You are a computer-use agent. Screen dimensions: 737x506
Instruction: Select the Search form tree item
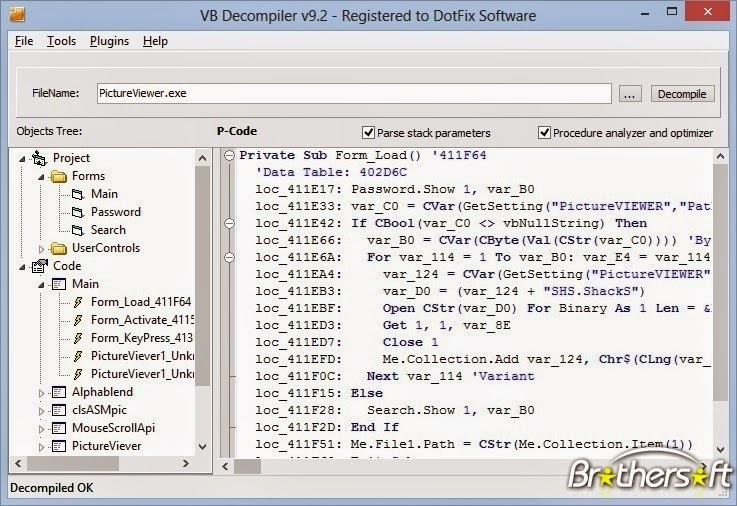108,230
